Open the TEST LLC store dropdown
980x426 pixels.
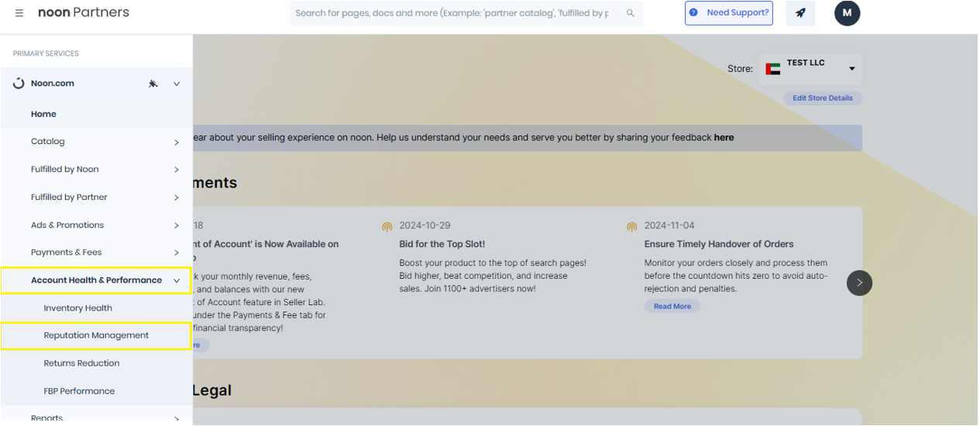[810, 69]
